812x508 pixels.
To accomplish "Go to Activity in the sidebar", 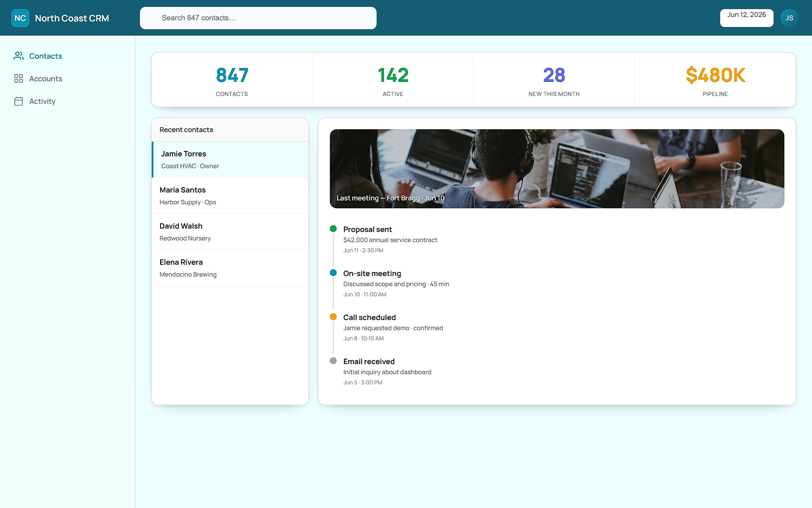I will 67,101.
